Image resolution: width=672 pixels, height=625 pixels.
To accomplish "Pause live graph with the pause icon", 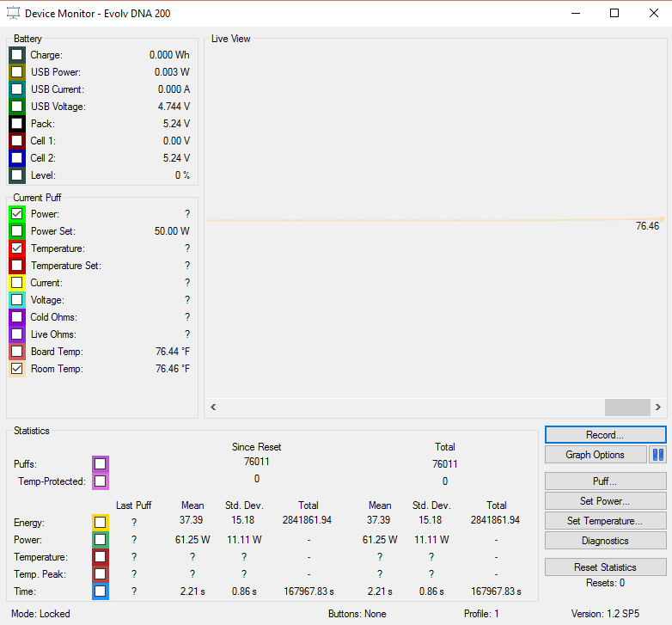I will click(x=658, y=455).
